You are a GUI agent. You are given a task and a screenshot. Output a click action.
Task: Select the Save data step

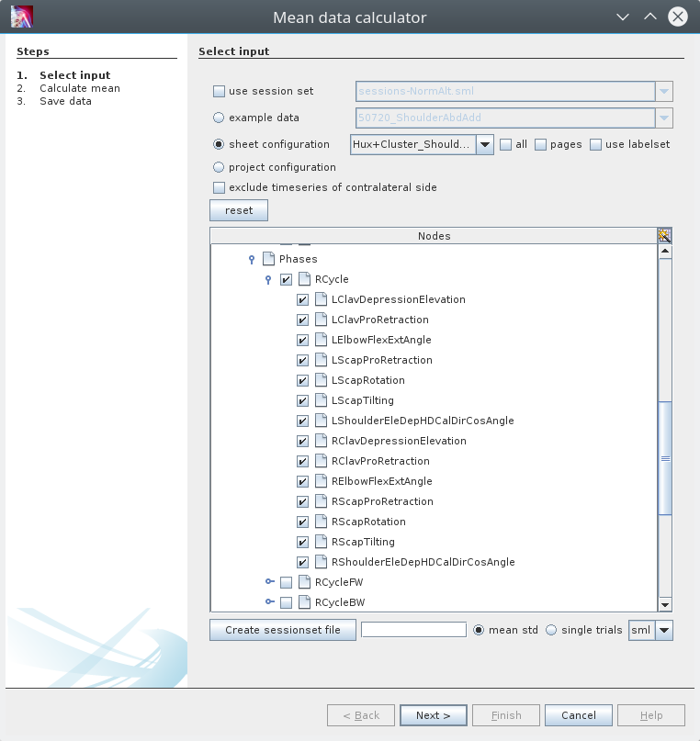point(65,101)
